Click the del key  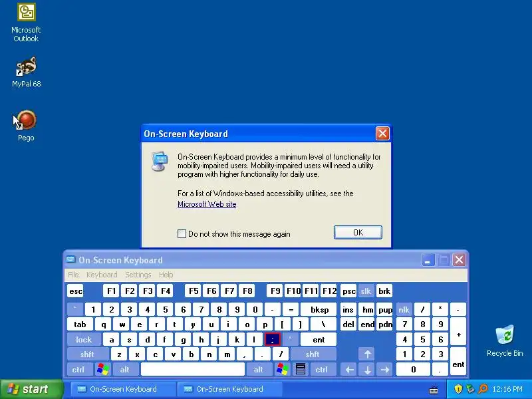[x=348, y=325]
